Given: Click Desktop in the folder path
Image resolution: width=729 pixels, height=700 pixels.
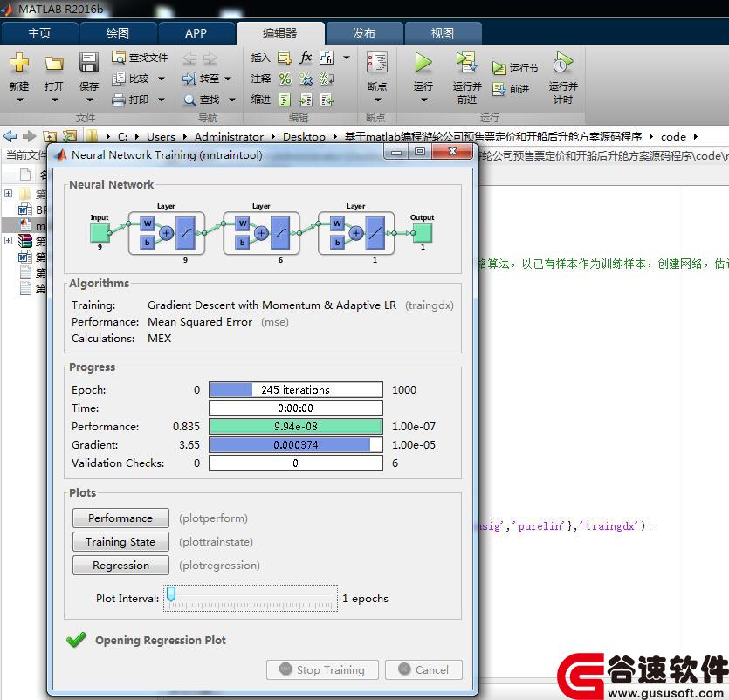Looking at the screenshot, I should [x=304, y=137].
